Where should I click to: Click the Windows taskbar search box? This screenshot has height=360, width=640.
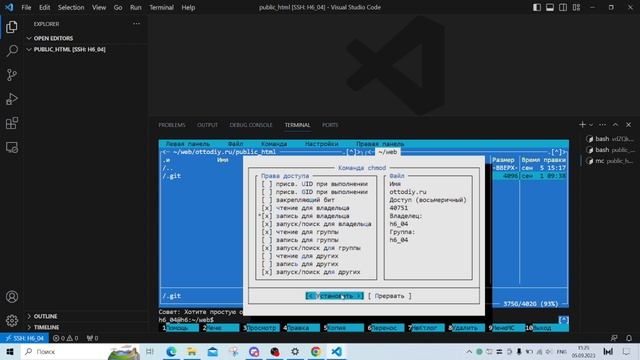coord(80,351)
